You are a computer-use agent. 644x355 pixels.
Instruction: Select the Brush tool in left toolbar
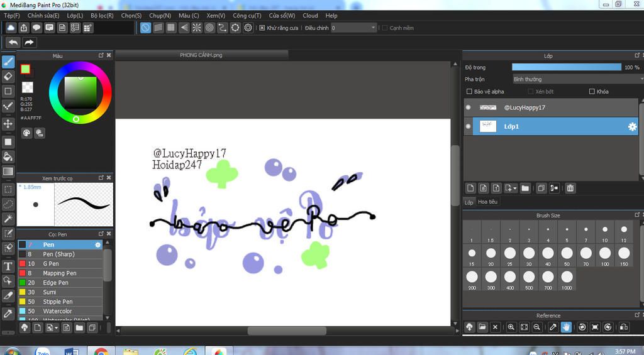pyautogui.click(x=8, y=62)
